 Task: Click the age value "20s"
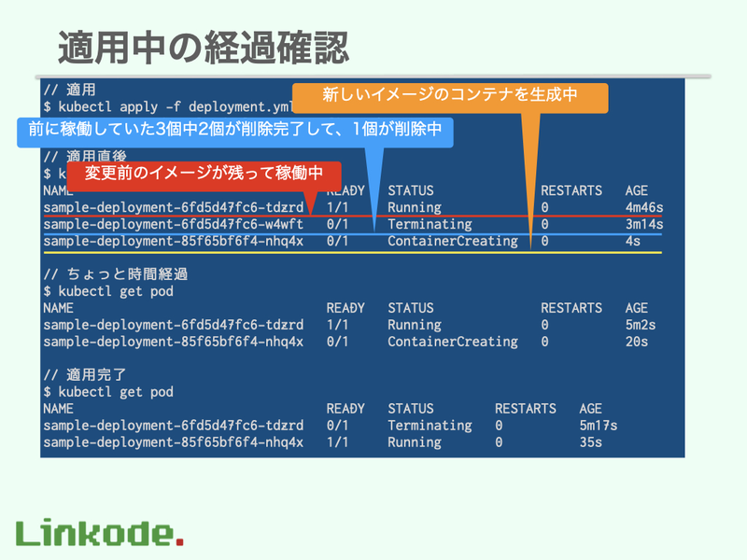coord(637,342)
